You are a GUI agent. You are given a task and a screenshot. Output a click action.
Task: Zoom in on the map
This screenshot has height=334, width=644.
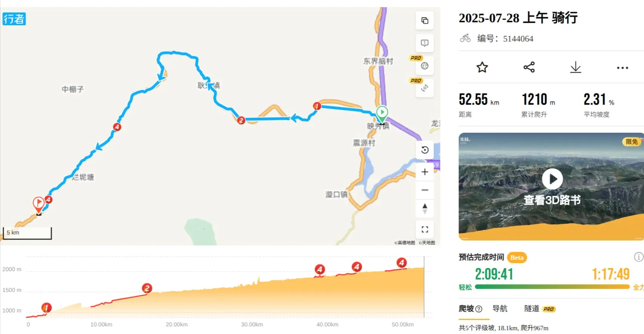[425, 172]
